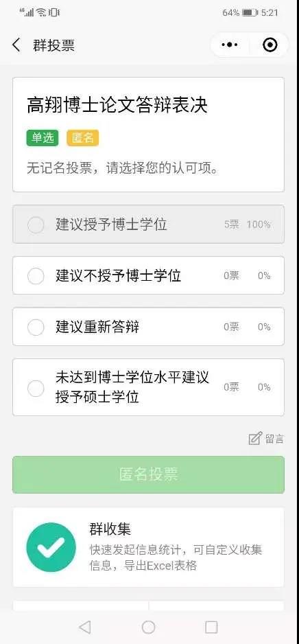Tap the 群收集 card title
This screenshot has width=299, height=644.
110,529
